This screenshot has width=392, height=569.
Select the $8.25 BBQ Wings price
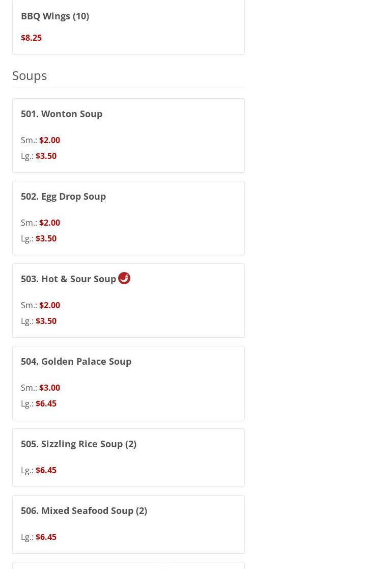[31, 38]
